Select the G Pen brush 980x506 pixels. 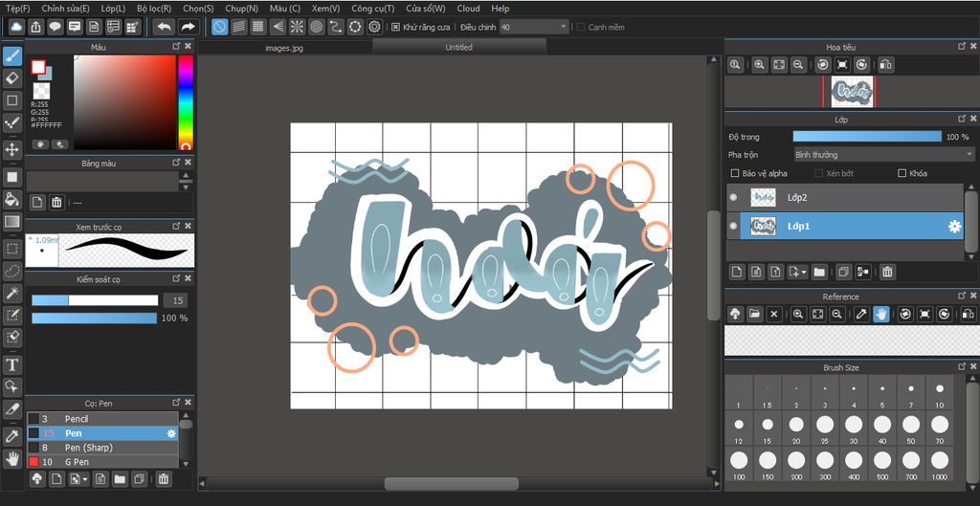click(102, 462)
